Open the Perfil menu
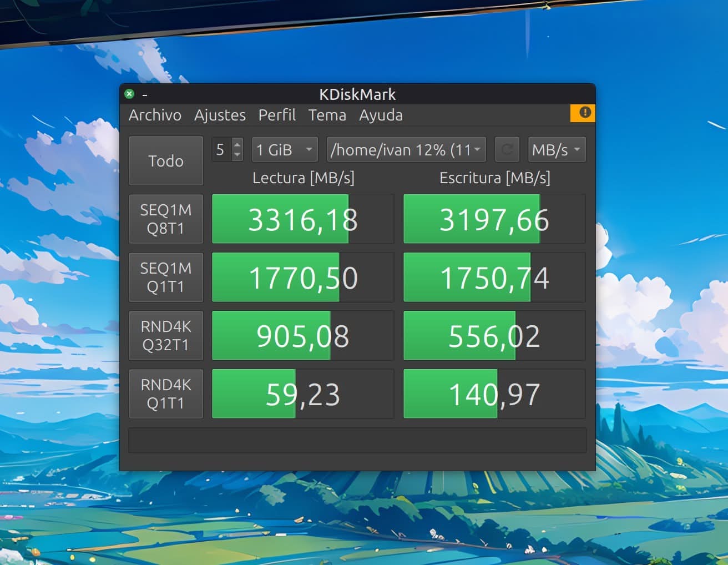 tap(277, 115)
